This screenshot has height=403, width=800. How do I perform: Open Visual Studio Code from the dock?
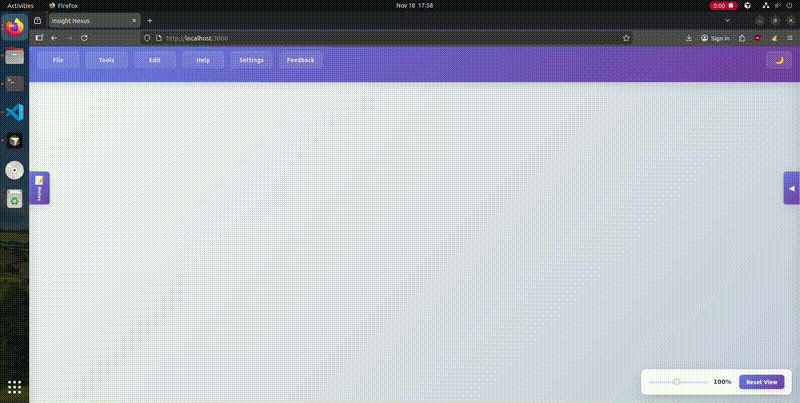coord(15,112)
